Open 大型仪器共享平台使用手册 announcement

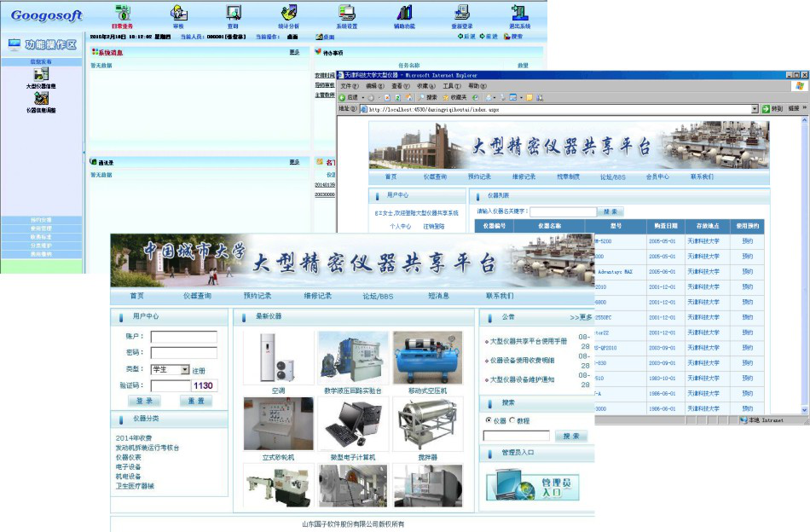[x=528, y=341]
